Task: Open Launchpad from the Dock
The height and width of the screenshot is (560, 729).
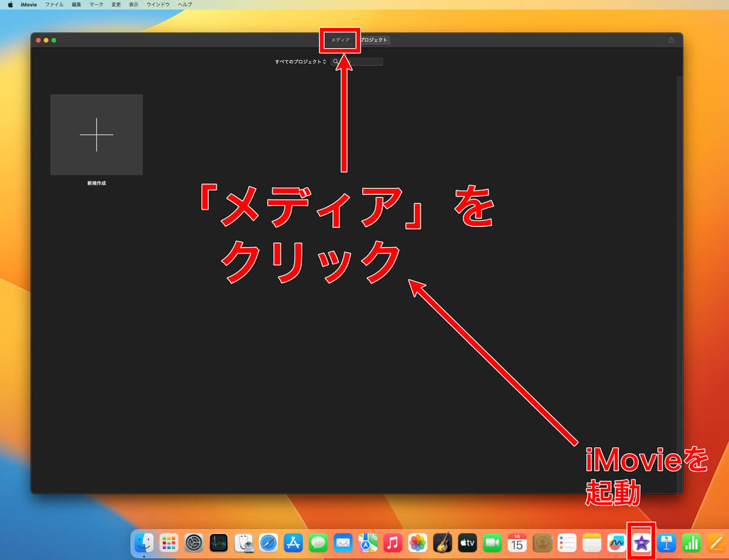Action: point(169,542)
